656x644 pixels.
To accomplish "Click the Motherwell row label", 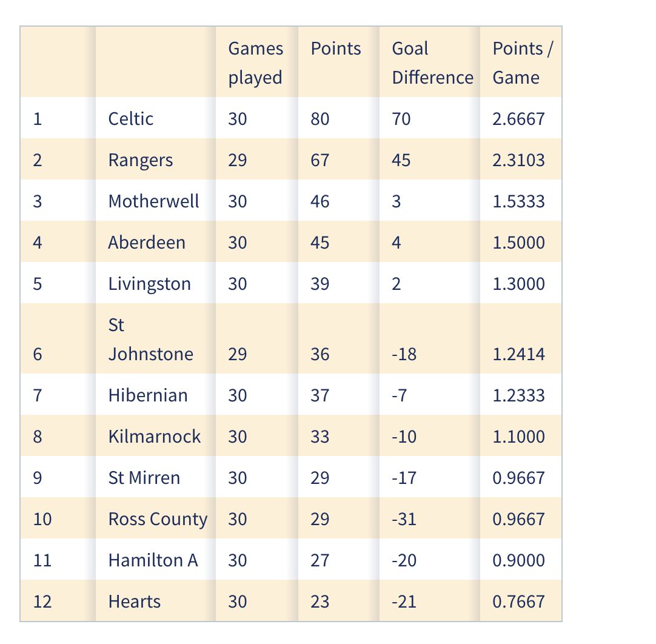I will click(153, 201).
